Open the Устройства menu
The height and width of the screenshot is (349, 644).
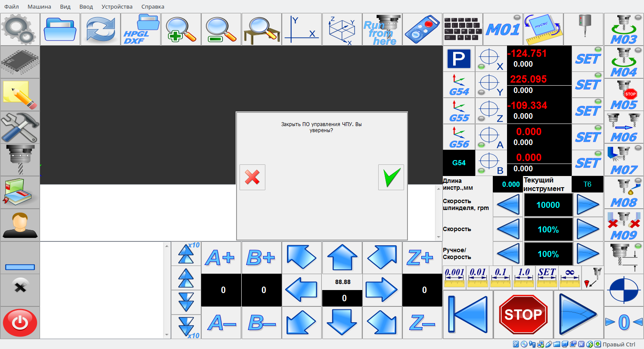117,7
